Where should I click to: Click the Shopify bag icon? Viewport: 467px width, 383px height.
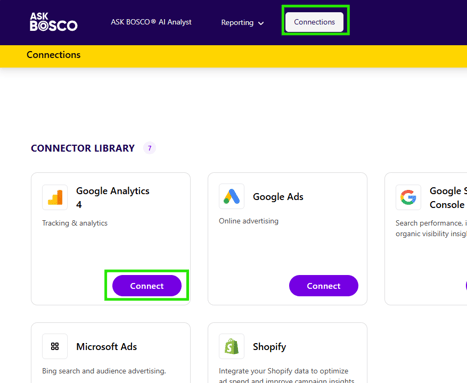pos(232,346)
